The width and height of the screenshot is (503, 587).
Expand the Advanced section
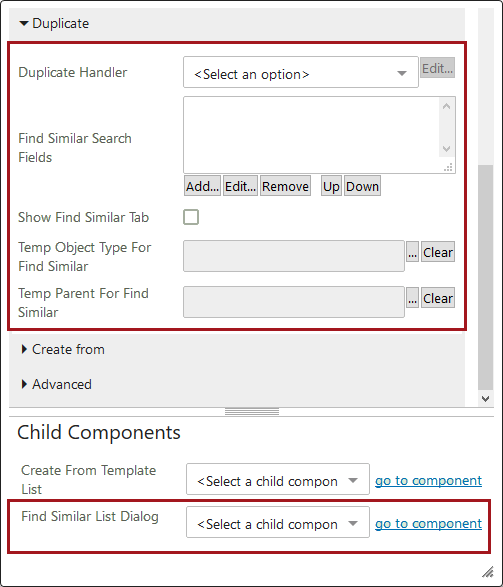(56, 384)
